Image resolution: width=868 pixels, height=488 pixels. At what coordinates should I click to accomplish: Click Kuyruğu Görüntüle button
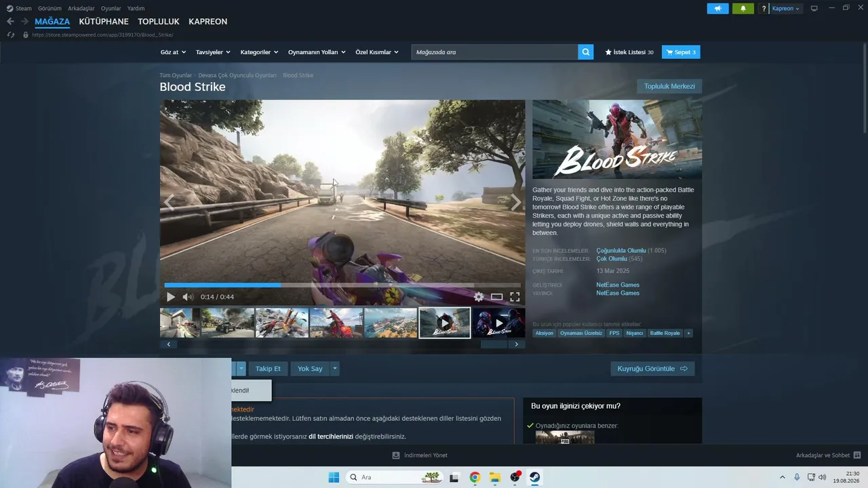pyautogui.click(x=652, y=369)
